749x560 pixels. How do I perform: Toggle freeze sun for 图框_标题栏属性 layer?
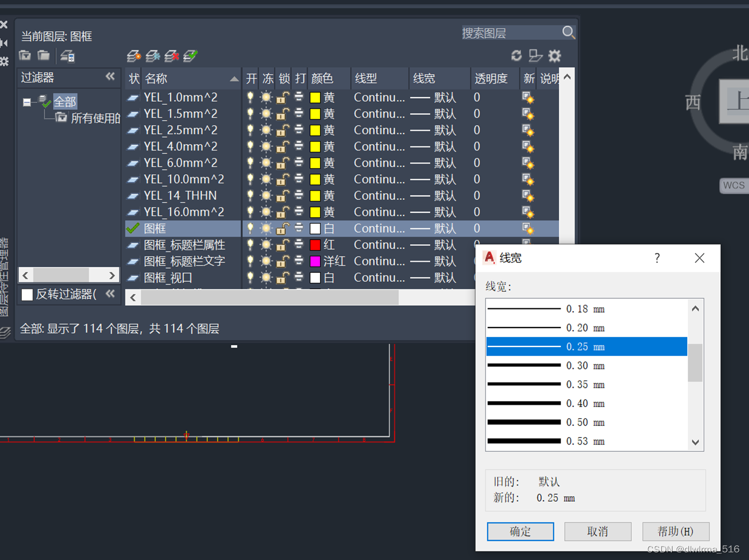tap(267, 245)
